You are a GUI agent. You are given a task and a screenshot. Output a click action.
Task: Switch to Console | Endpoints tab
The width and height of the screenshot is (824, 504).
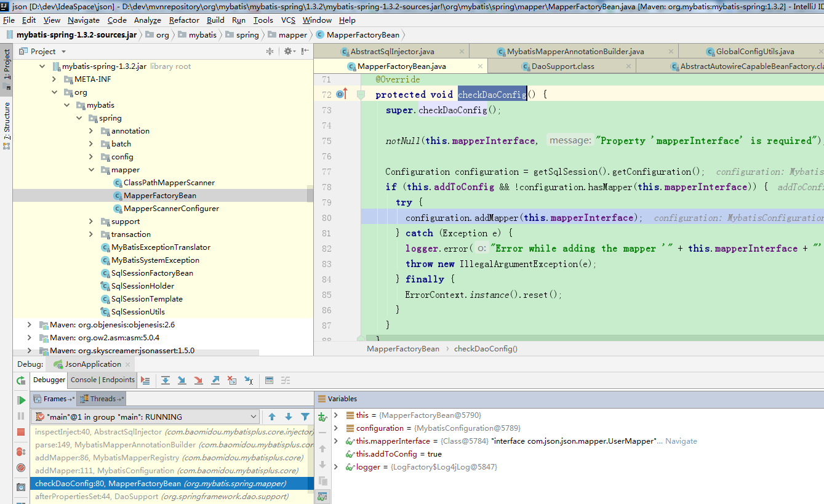(x=103, y=380)
